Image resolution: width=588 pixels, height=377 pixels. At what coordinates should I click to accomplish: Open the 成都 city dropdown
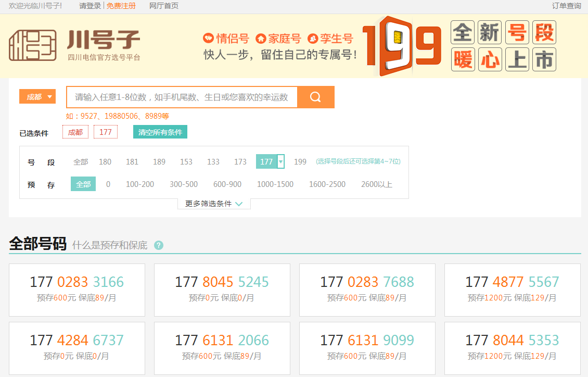pyautogui.click(x=37, y=97)
